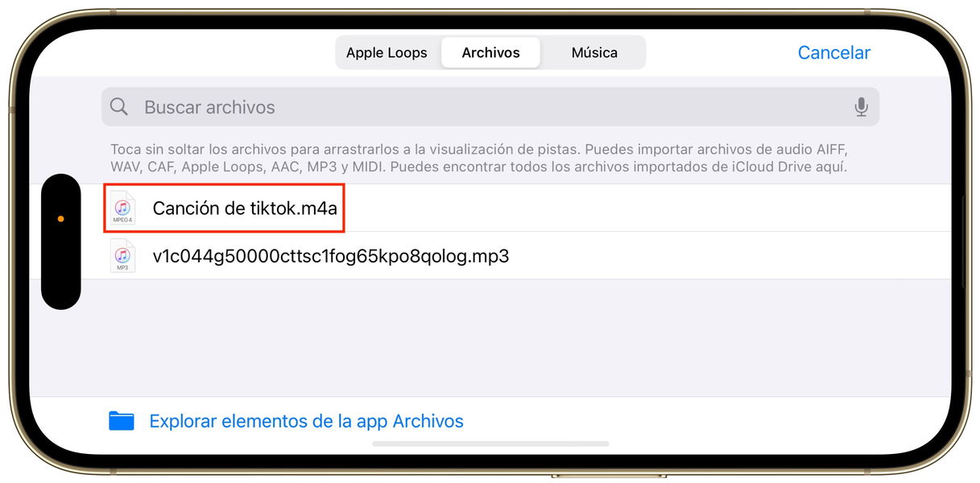Activate the microphone dictation icon
Screen dimensions: 980x483
tap(862, 107)
